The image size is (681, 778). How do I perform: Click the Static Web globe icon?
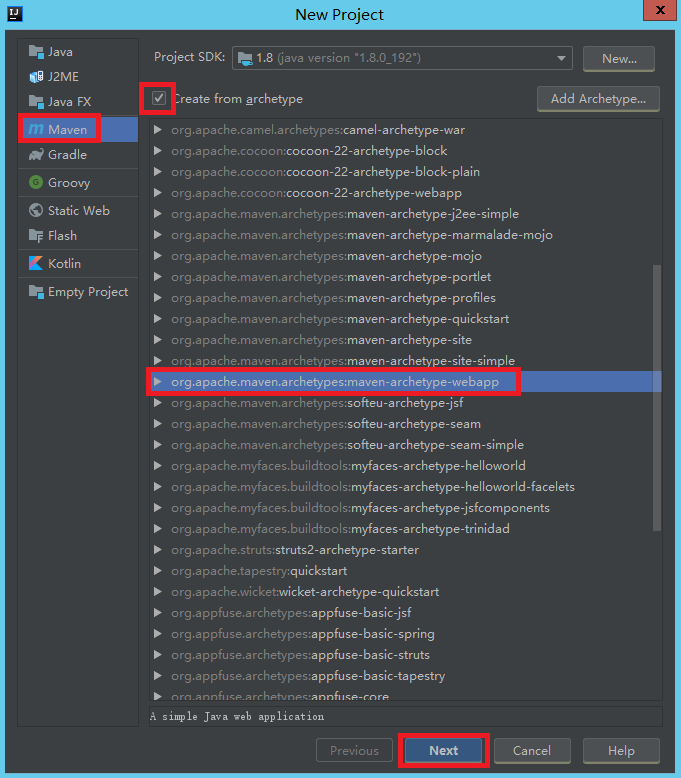(36, 210)
